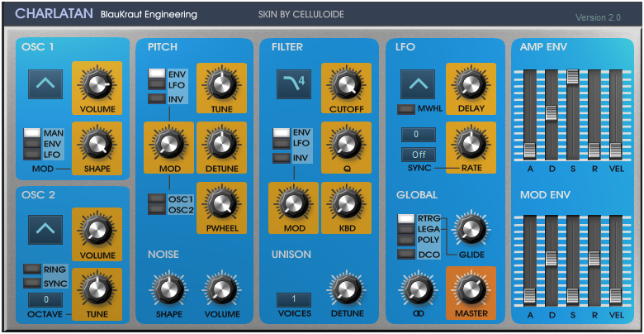Click the OSC 2 TUNE knob
644x334 pixels.
[x=97, y=290]
